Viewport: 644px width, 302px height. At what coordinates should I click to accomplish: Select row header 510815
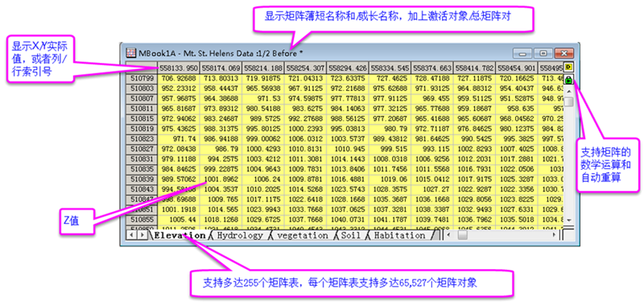[x=142, y=118]
